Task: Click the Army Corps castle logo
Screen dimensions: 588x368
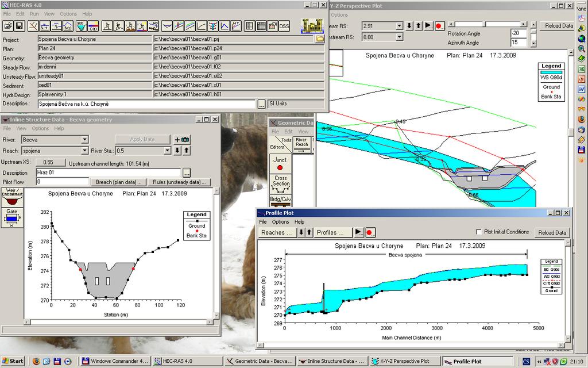Action: pos(312,25)
